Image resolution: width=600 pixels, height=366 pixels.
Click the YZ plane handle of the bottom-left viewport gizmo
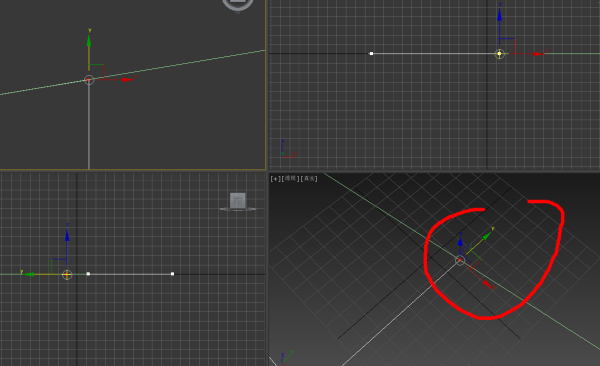[59, 266]
